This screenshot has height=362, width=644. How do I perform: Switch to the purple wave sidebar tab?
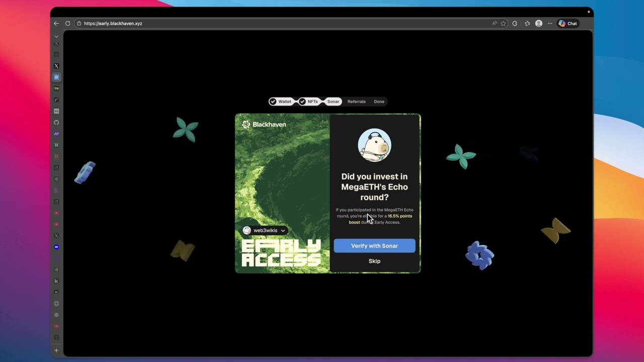[x=56, y=134]
